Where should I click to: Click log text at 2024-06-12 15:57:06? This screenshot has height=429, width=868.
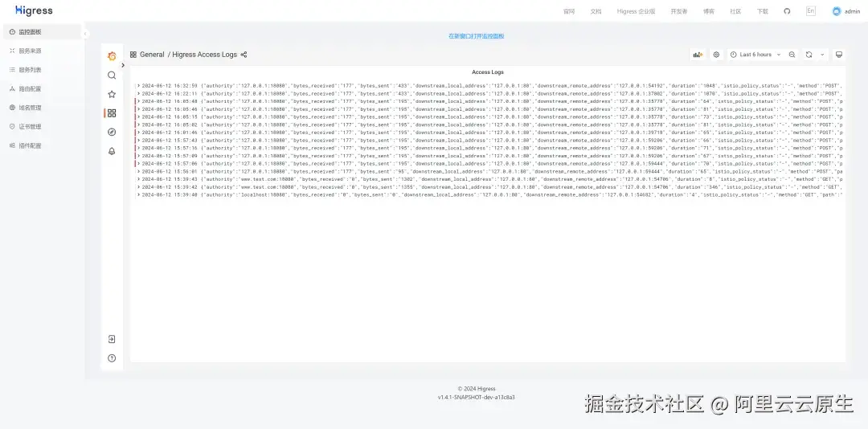(492, 163)
